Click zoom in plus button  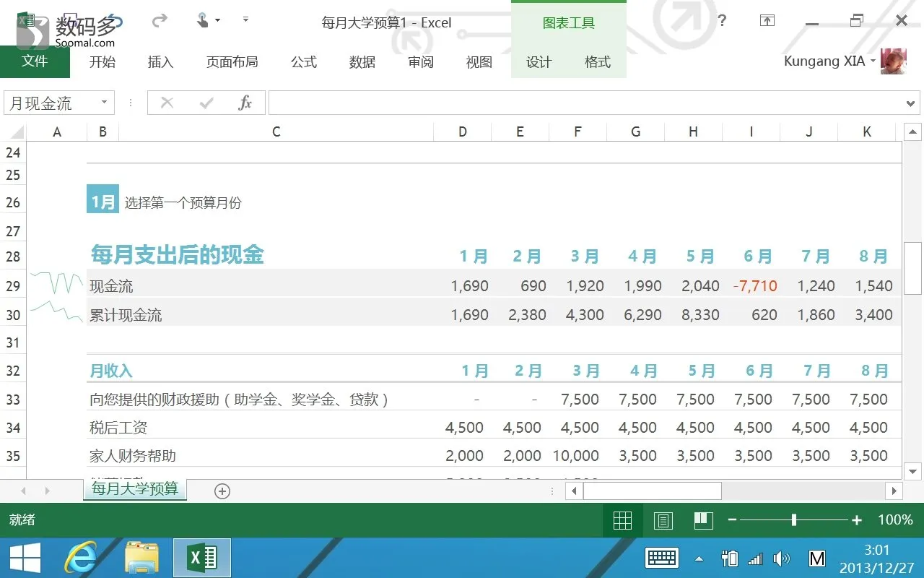point(857,519)
